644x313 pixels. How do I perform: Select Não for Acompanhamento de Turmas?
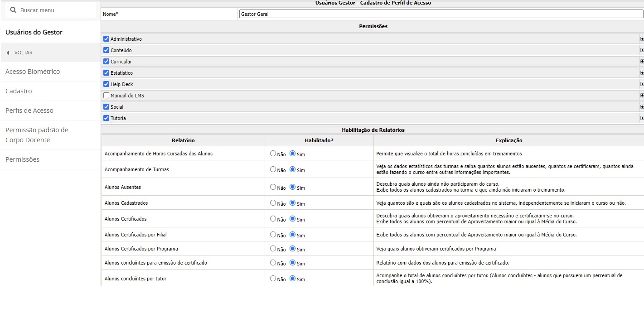tap(273, 169)
